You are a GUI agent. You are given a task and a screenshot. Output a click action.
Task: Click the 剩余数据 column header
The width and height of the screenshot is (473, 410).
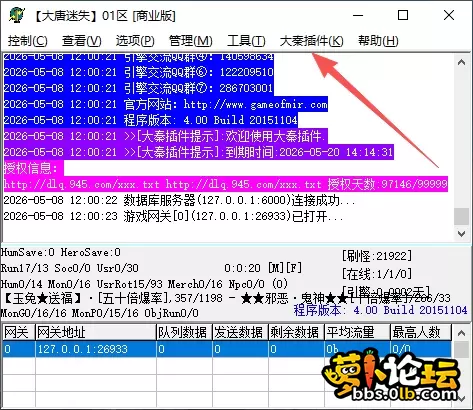tap(297, 332)
